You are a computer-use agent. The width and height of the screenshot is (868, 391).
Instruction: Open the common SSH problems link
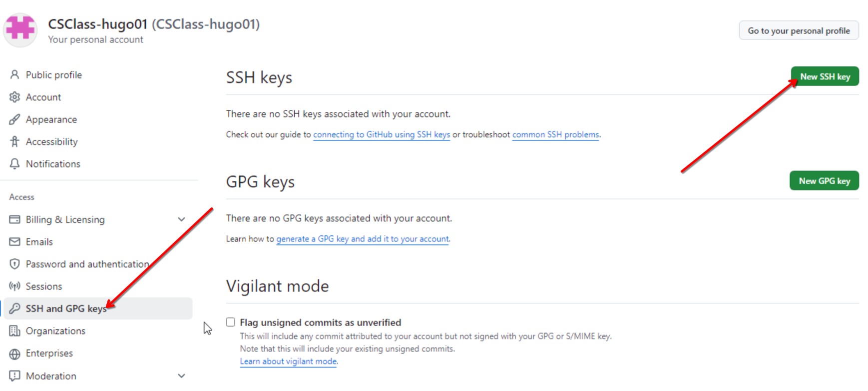click(x=555, y=134)
